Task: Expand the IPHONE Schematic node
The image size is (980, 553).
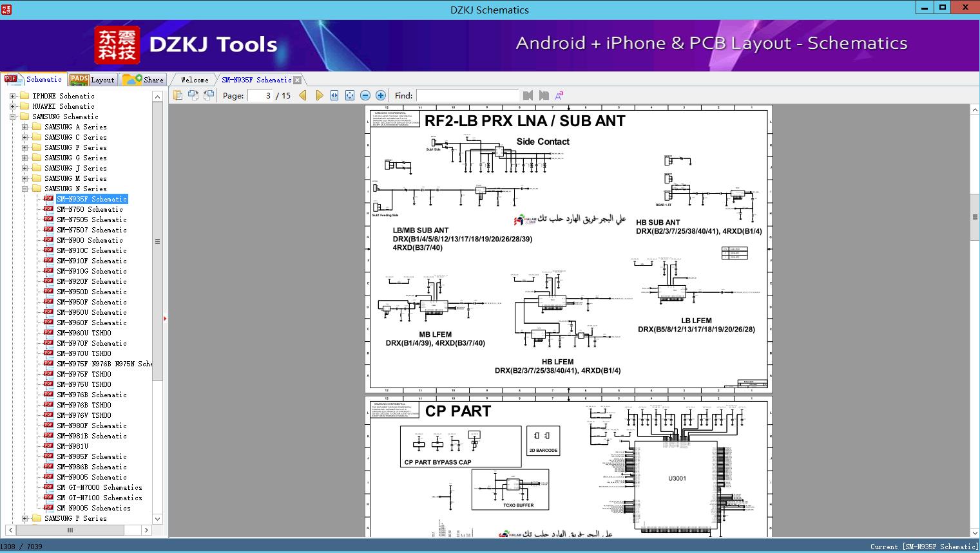Action: pyautogui.click(x=12, y=96)
